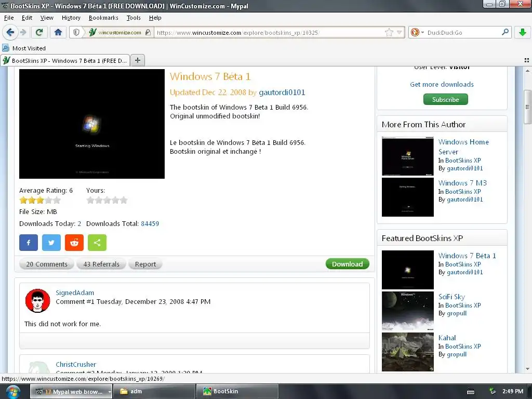This screenshot has width=532, height=399.
Task: Open the SciFi Sky link
Action: coord(451,297)
